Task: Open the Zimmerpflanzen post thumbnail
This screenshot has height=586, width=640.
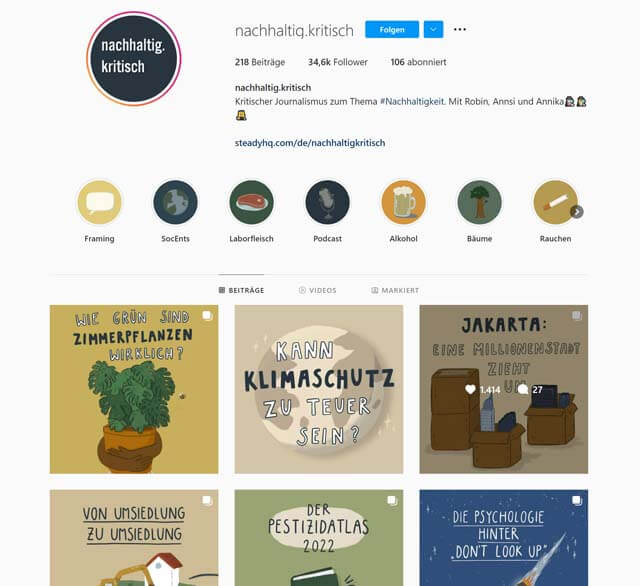Action: point(134,389)
